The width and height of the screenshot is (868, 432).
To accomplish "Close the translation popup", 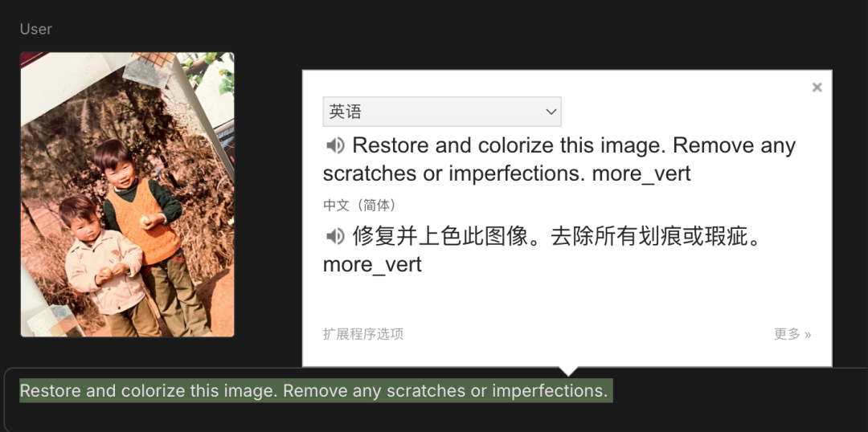I will point(817,87).
